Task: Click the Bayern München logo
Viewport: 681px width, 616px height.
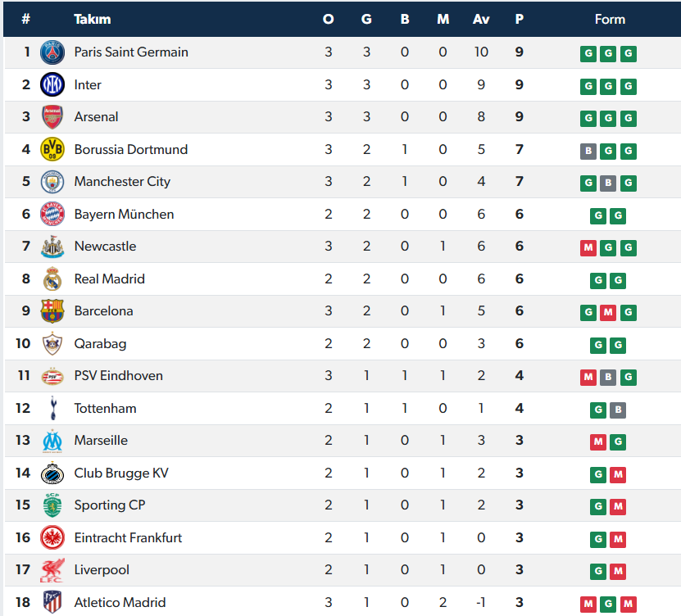Action: [52, 215]
